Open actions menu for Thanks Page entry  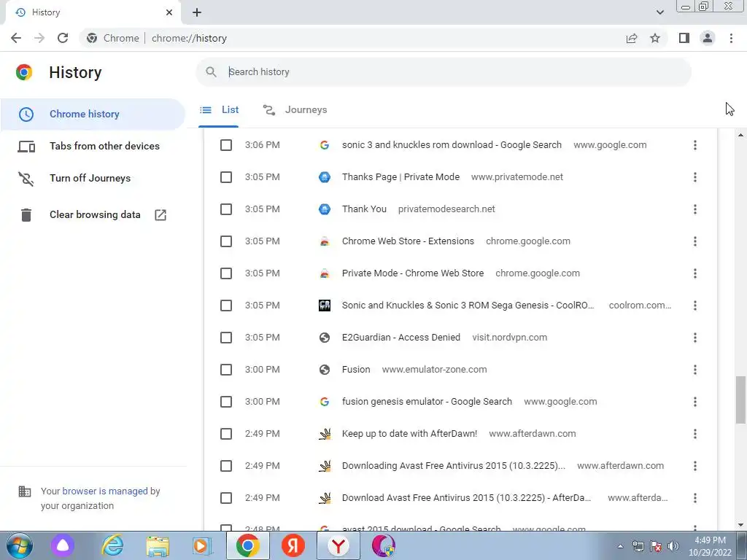pyautogui.click(x=695, y=177)
